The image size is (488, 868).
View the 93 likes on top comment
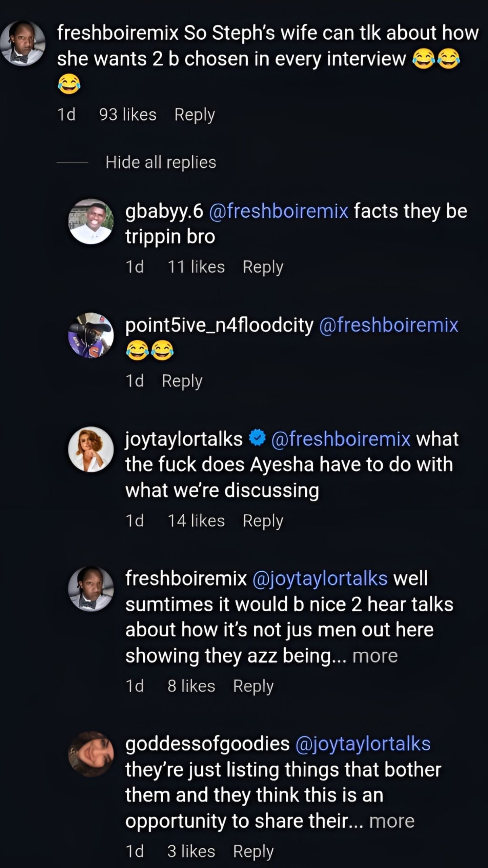click(x=127, y=115)
